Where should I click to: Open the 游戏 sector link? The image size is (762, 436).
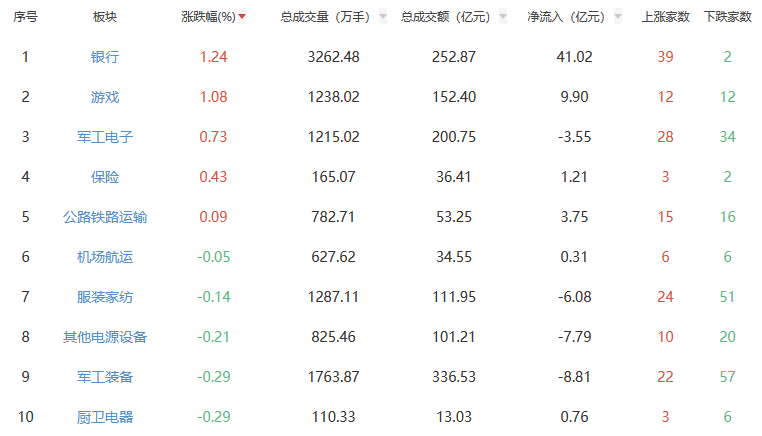tap(105, 97)
